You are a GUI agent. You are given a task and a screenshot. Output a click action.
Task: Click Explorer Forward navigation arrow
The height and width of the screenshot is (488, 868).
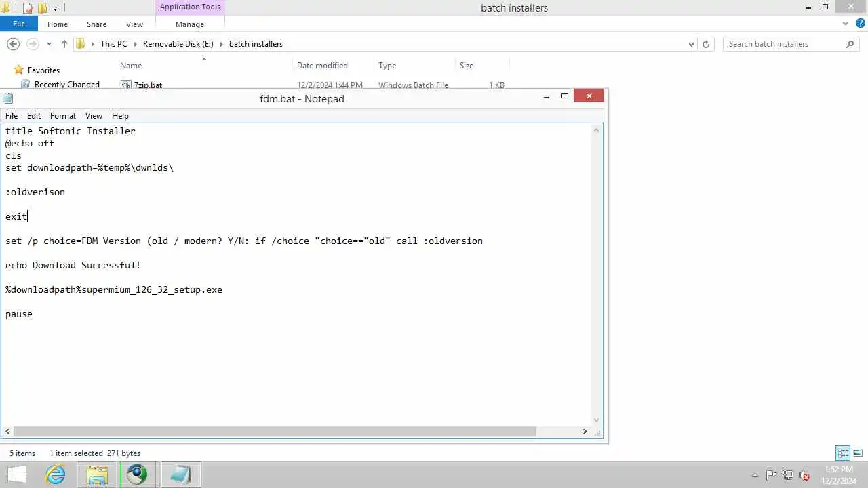pyautogui.click(x=32, y=44)
